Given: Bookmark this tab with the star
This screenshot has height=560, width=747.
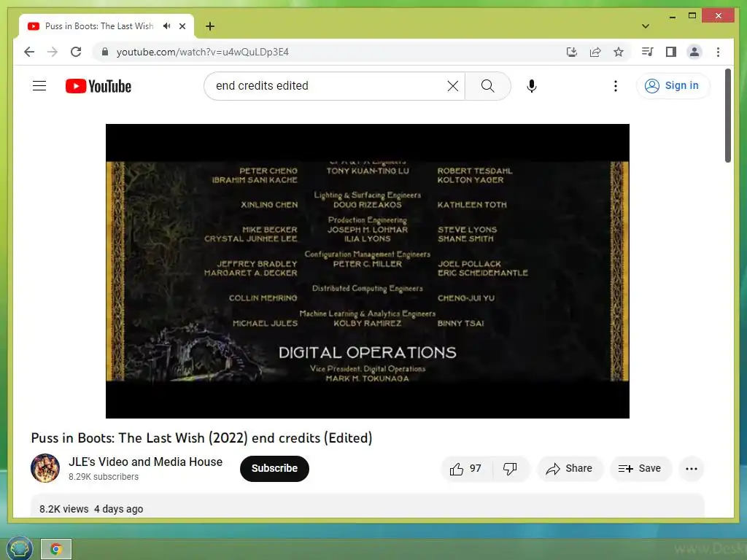Looking at the screenshot, I should [x=619, y=52].
